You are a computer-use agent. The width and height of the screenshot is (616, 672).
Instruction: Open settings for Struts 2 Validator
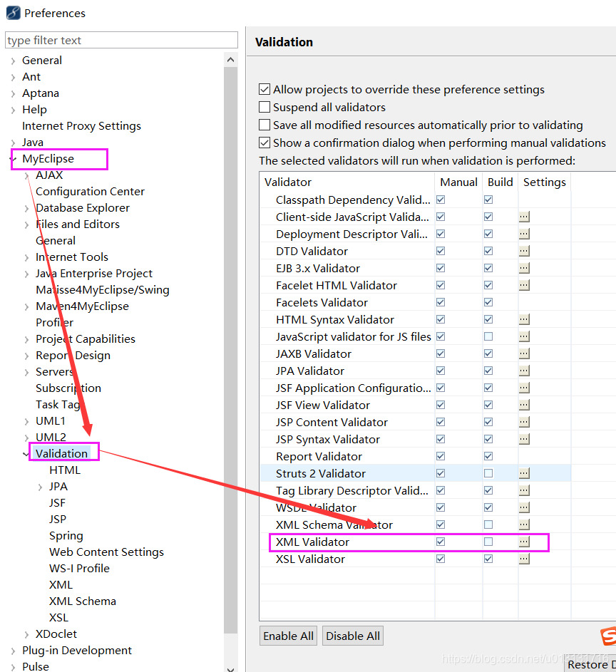click(x=524, y=473)
